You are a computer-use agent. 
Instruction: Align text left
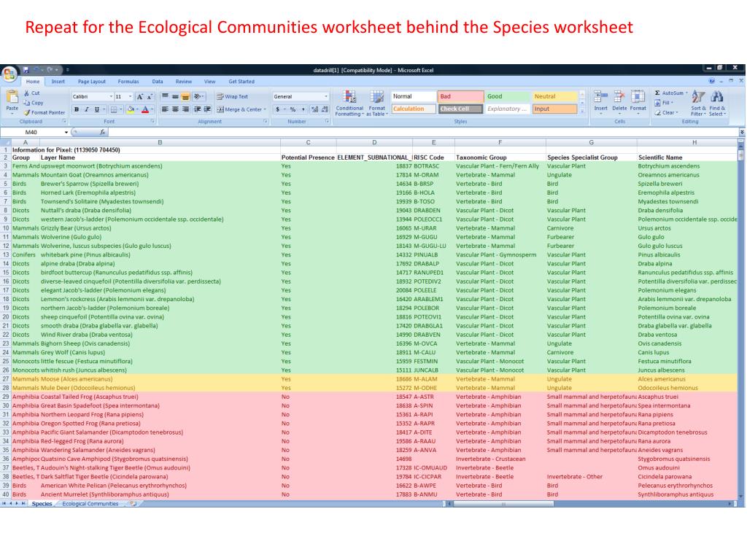point(165,109)
